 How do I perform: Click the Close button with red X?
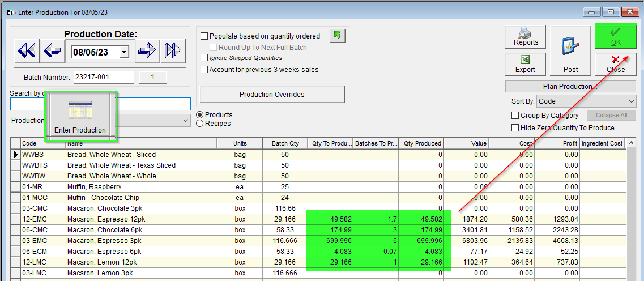[615, 64]
